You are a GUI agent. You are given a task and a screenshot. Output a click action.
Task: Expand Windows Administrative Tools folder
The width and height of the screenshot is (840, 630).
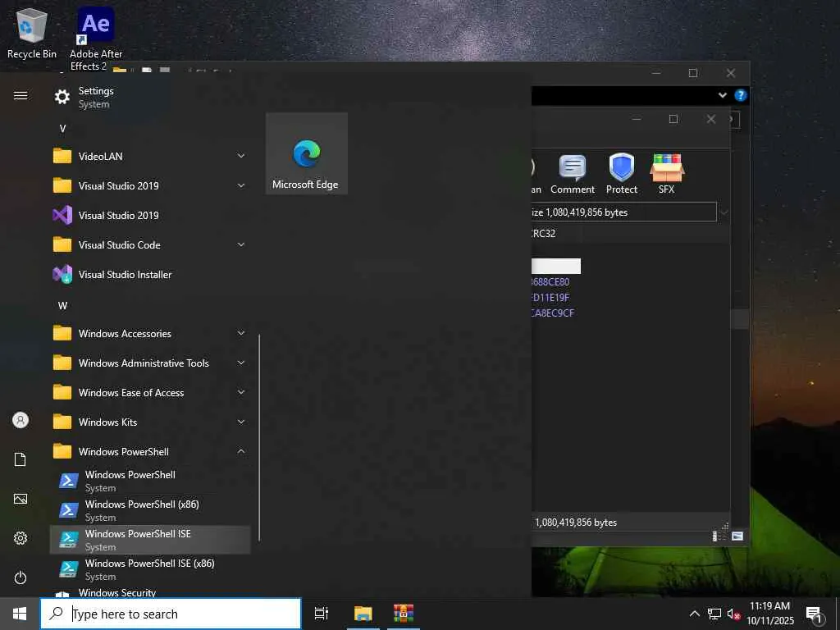[150, 363]
